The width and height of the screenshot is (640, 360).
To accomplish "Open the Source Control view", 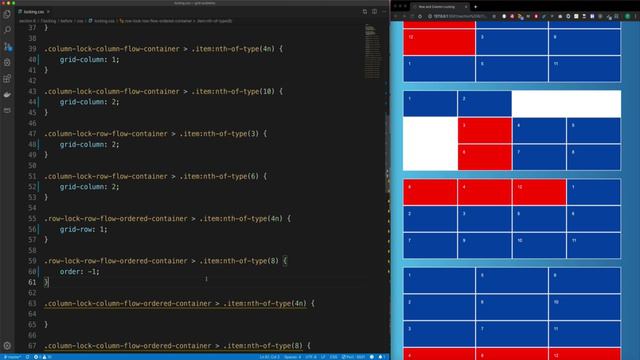I will coord(7,46).
